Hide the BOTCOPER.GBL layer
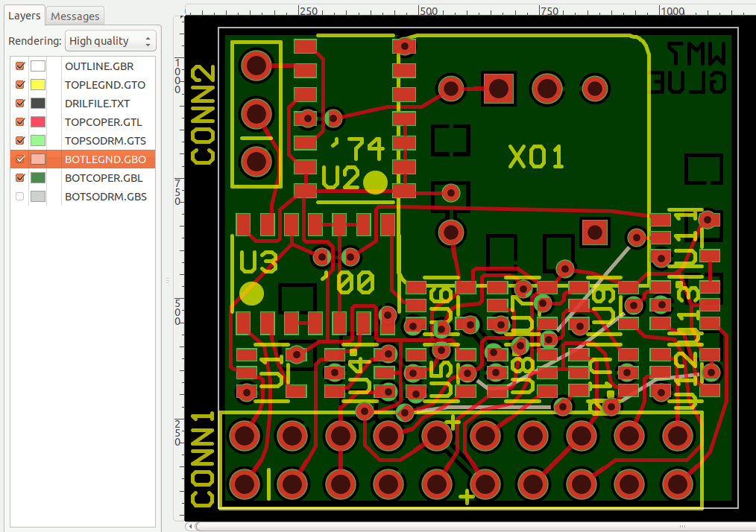 (20, 178)
